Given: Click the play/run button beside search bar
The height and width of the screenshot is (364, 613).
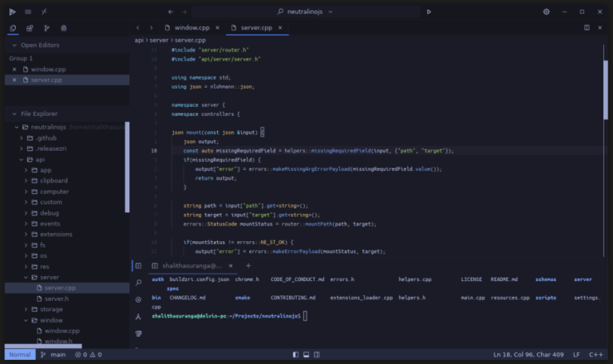Looking at the screenshot, I should [x=429, y=12].
